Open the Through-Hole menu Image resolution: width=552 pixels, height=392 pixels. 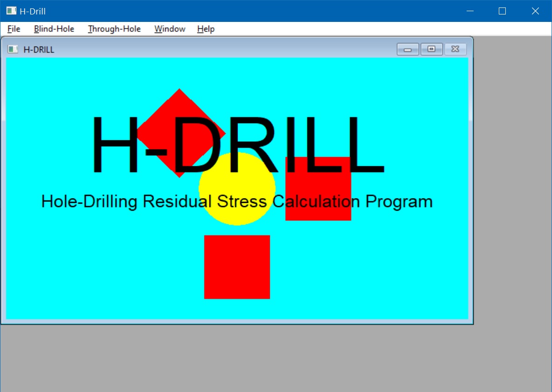[x=114, y=29]
